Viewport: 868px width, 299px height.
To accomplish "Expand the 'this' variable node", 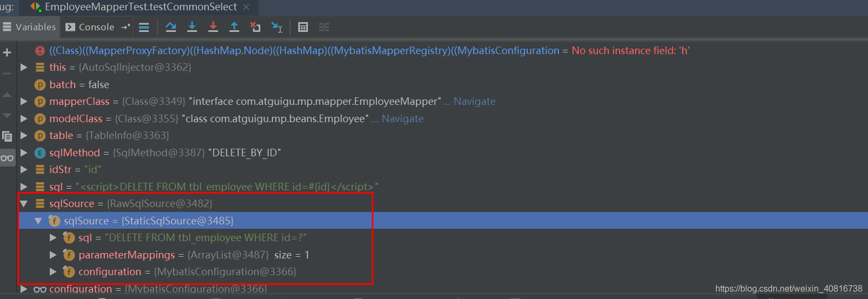I will (x=24, y=67).
